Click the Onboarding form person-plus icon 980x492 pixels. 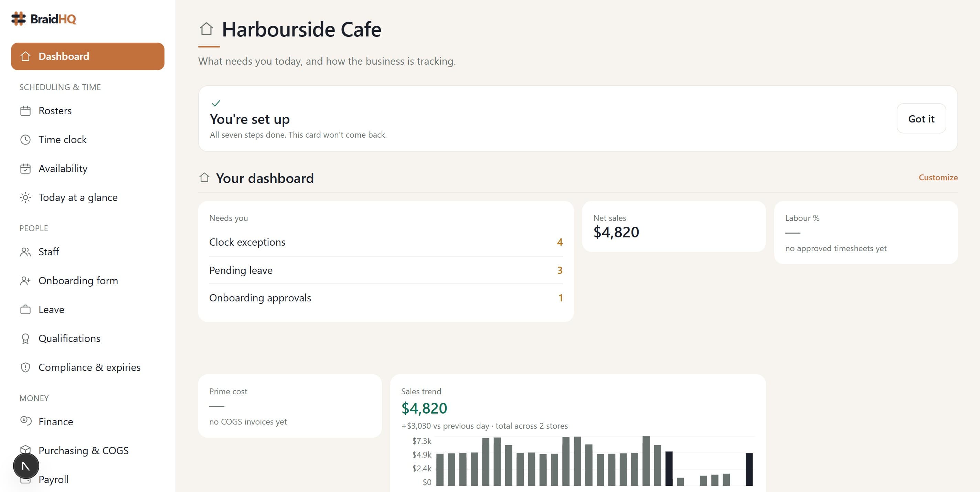click(x=25, y=281)
